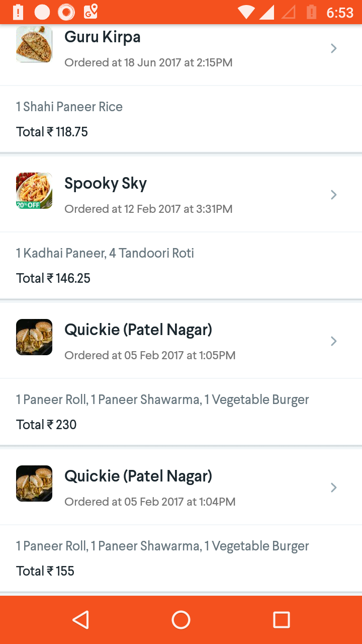Expand Guru Kirpa order with chevron

tap(333, 48)
